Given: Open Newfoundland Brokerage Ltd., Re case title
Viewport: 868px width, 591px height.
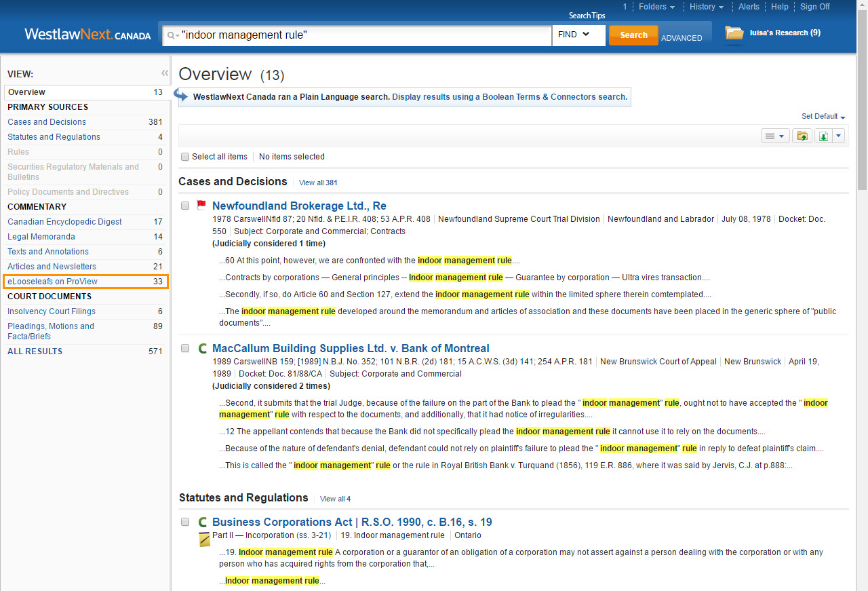Looking at the screenshot, I should [299, 206].
